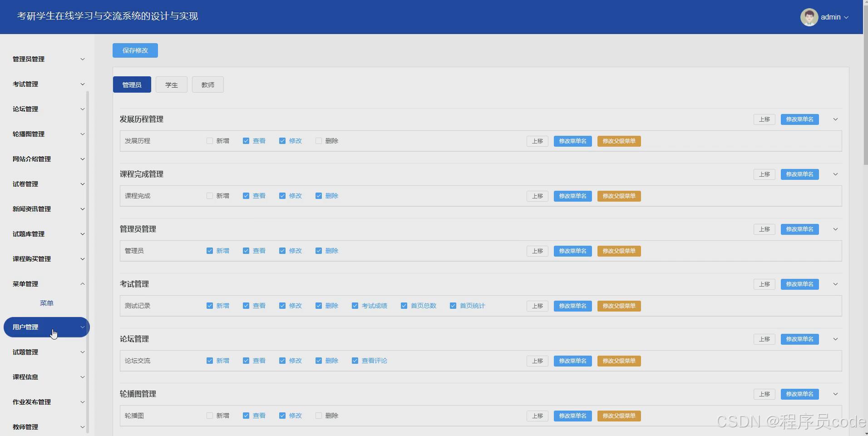Screen dimensions: 868x436
Task: Expand 轮播图管理 sidebar menu
Action: [x=47, y=134]
